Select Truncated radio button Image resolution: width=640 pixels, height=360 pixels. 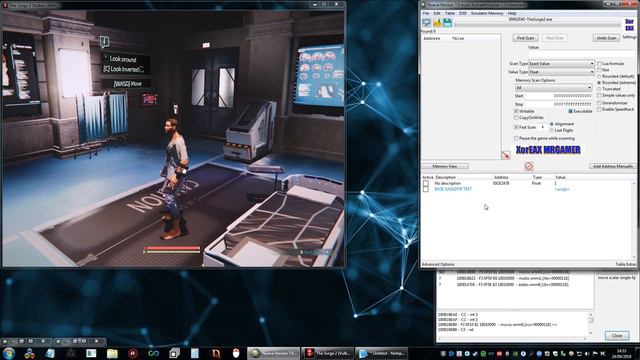(600, 89)
